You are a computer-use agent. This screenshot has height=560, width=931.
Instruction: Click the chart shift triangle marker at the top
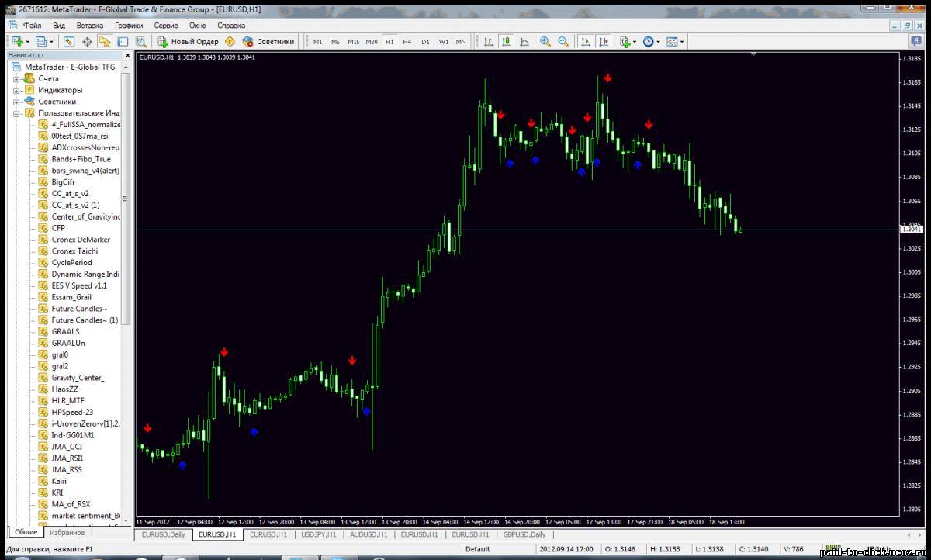coord(753,54)
